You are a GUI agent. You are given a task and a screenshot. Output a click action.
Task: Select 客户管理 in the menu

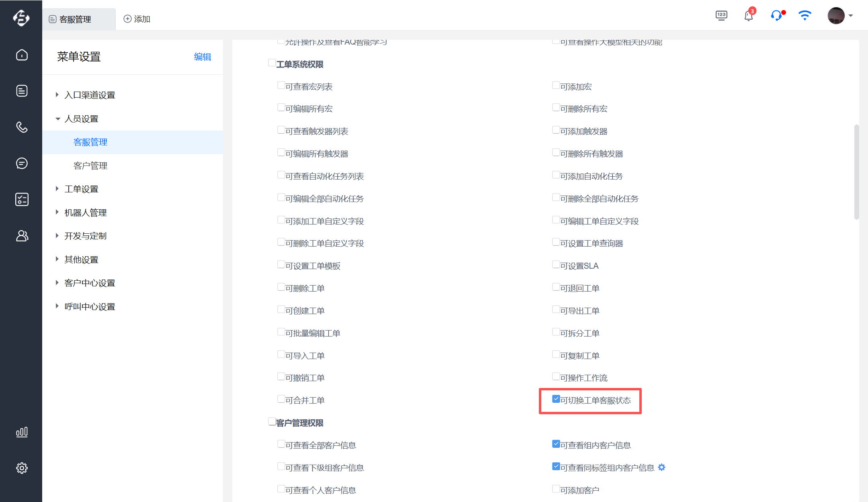pos(90,166)
